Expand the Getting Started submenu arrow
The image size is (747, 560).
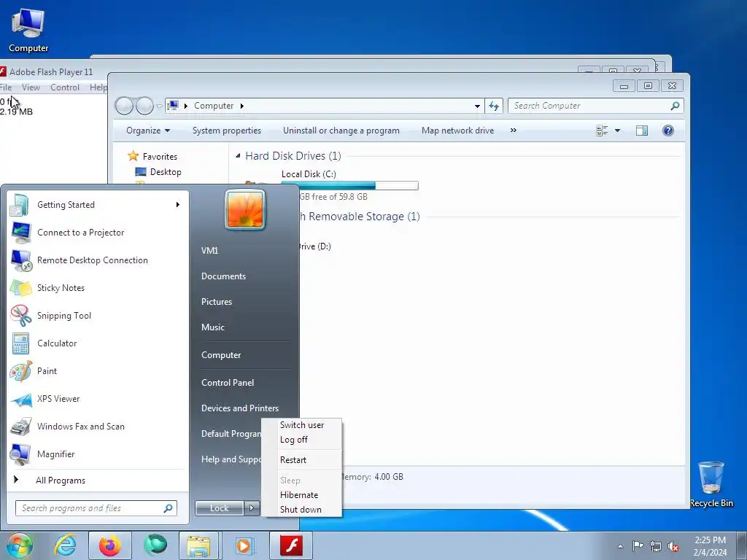(178, 205)
